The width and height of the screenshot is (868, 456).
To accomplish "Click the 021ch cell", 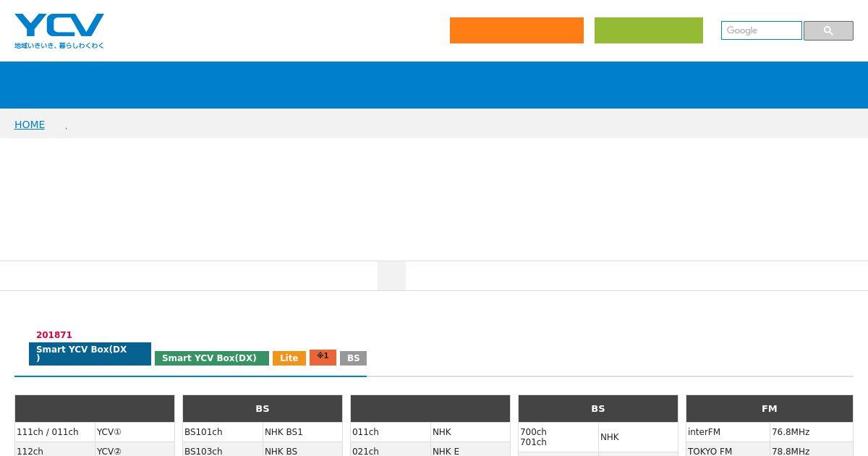I will (x=391, y=450).
